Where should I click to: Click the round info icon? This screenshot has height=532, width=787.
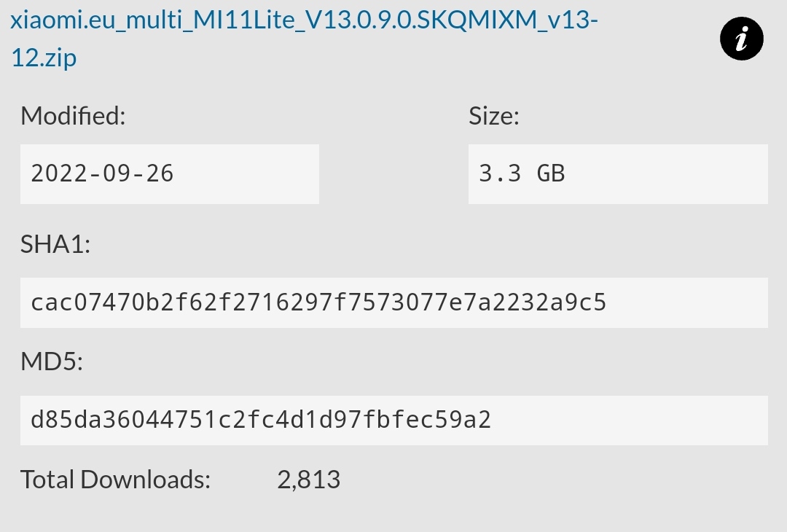pyautogui.click(x=741, y=39)
